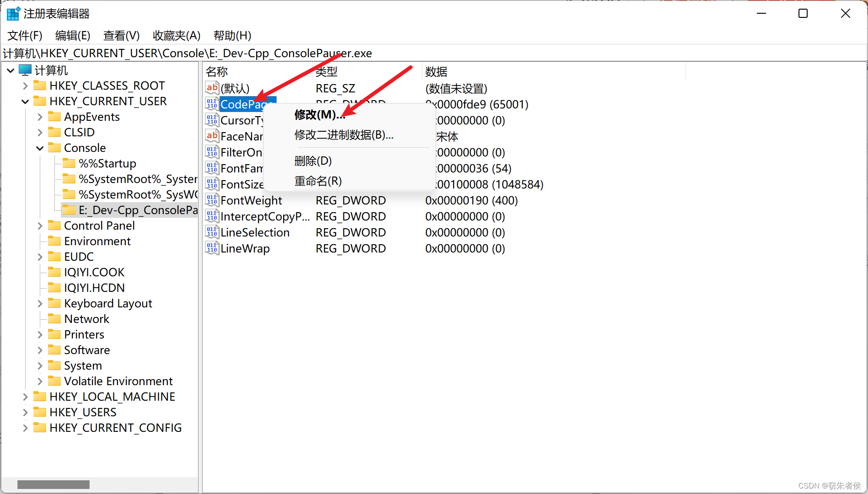Viewport: 868px width, 494px height.
Task: Select the computer root icon in tree
Action: pos(25,70)
